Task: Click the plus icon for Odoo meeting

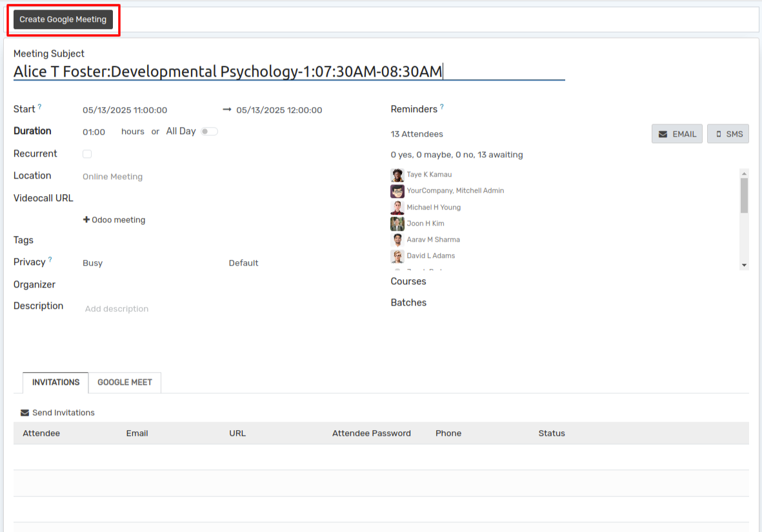Action: tap(86, 220)
